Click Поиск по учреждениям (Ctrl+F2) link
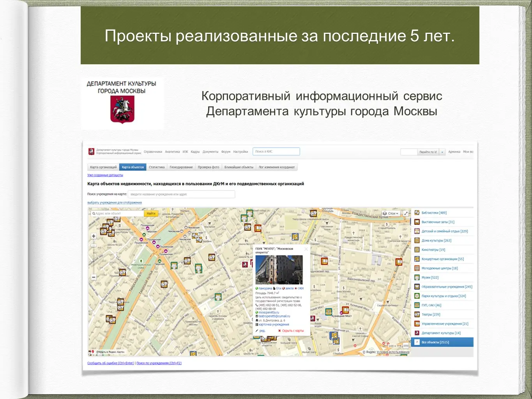Viewport: 532px width, 399px height. coord(159,363)
